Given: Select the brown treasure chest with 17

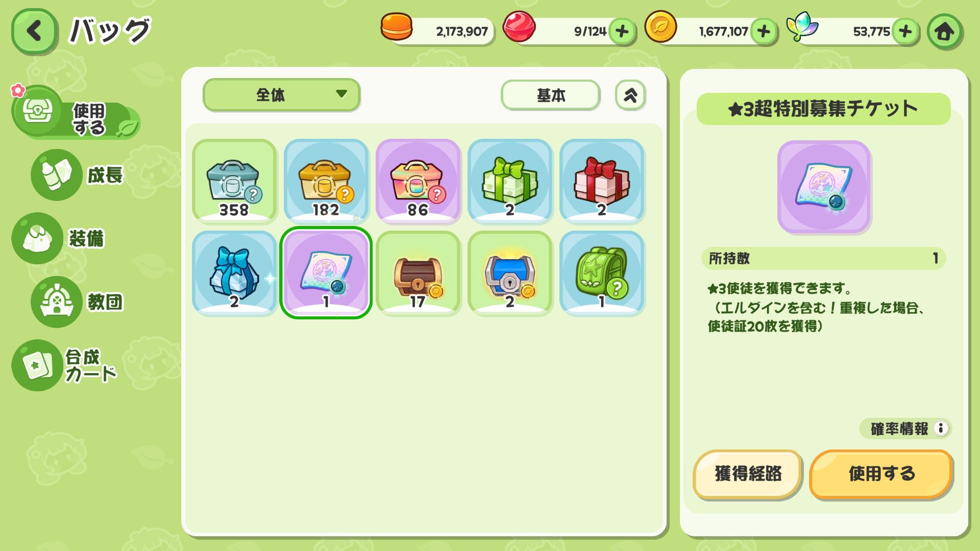Looking at the screenshot, I should coord(418,273).
